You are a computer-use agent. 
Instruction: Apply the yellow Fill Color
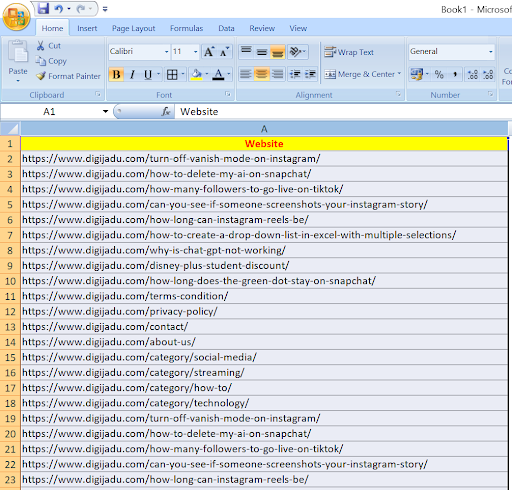(x=196, y=74)
